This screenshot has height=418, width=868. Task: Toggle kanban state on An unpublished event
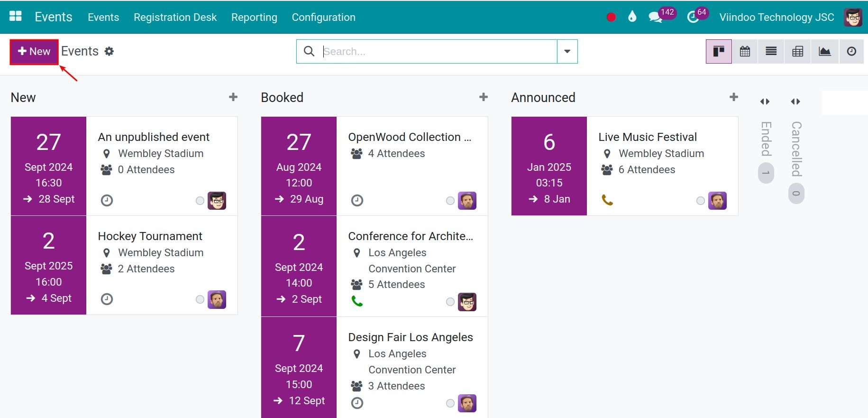tap(200, 201)
